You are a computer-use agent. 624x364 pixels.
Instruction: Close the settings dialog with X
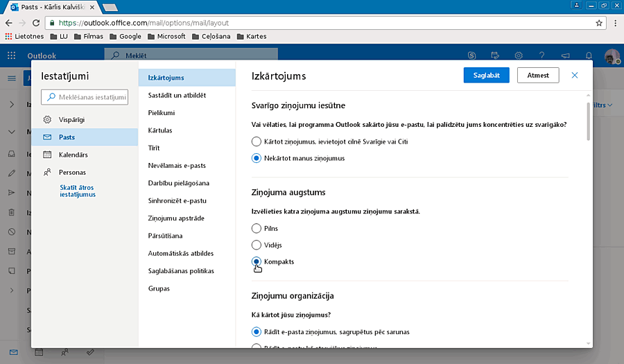(574, 75)
